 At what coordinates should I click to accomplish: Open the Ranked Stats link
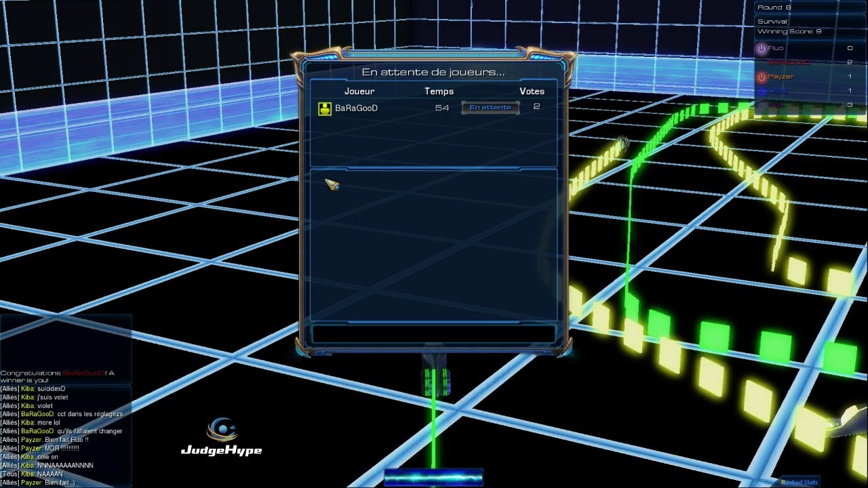pos(800,482)
